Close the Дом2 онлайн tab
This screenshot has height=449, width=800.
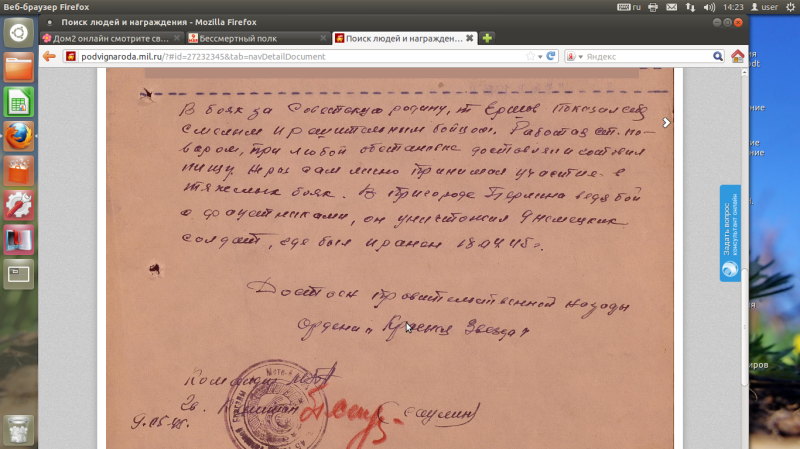pyautogui.click(x=177, y=38)
